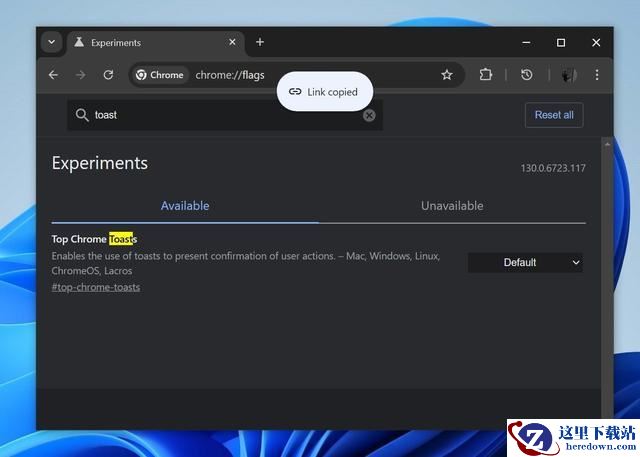640x457 pixels.
Task: Click the Reset all button
Action: [554, 115]
